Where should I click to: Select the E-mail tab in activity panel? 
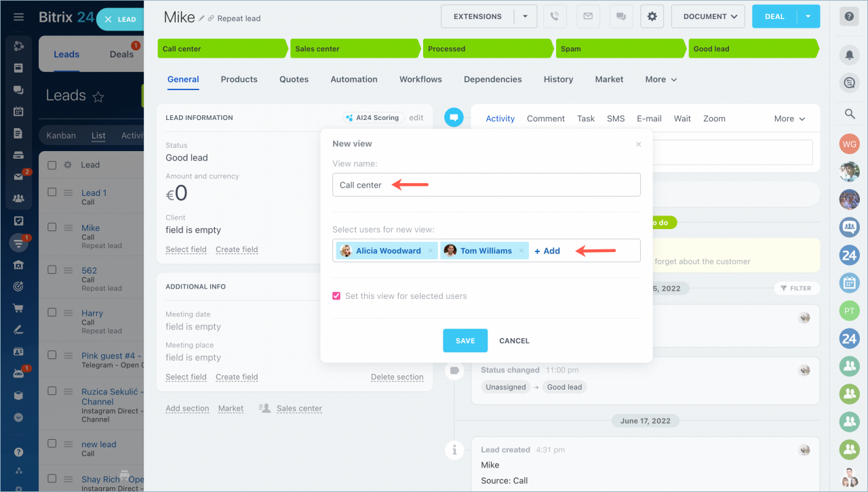point(649,119)
